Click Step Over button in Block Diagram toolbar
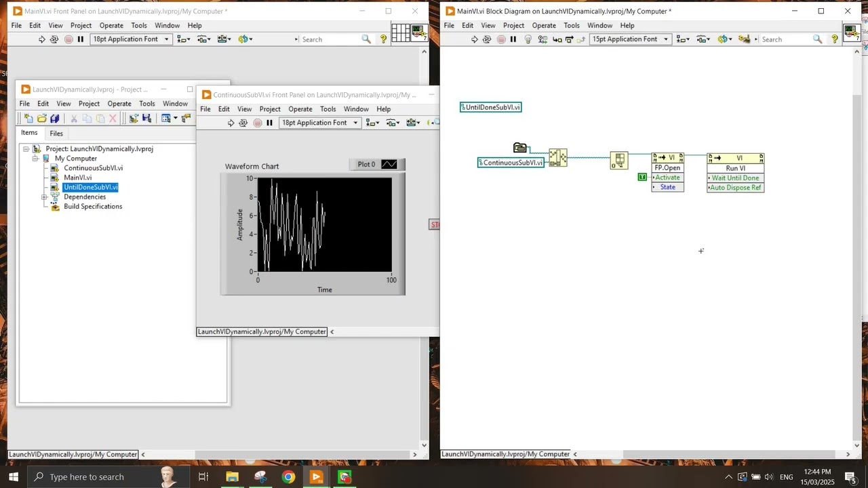This screenshot has height=488, width=868. (570, 39)
